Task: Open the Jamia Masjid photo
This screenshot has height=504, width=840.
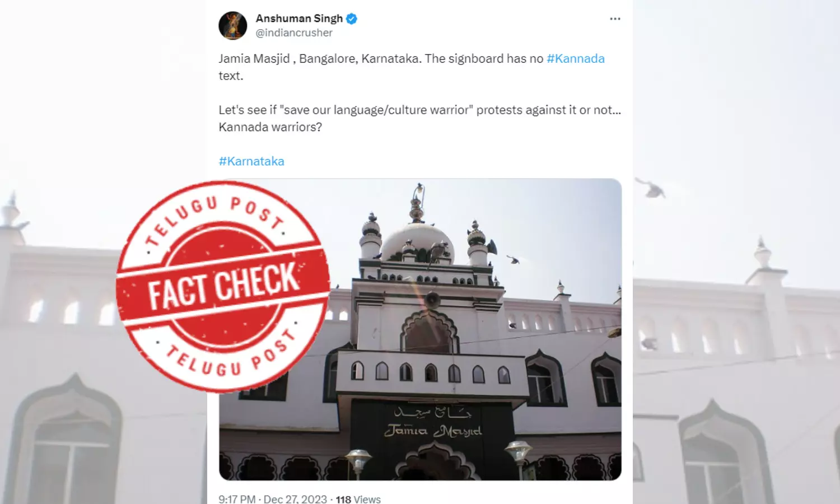Action: (420, 329)
